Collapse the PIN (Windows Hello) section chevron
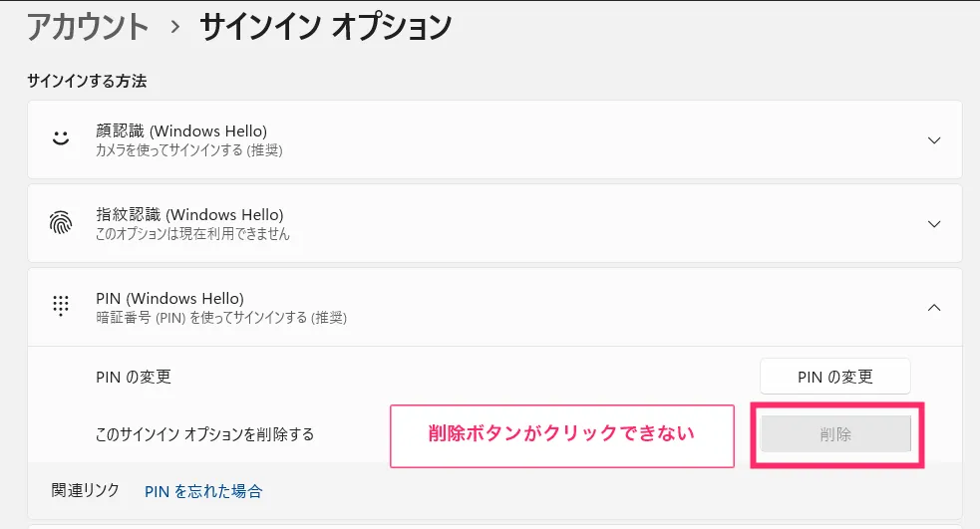The height and width of the screenshot is (529, 980). pos(934,307)
